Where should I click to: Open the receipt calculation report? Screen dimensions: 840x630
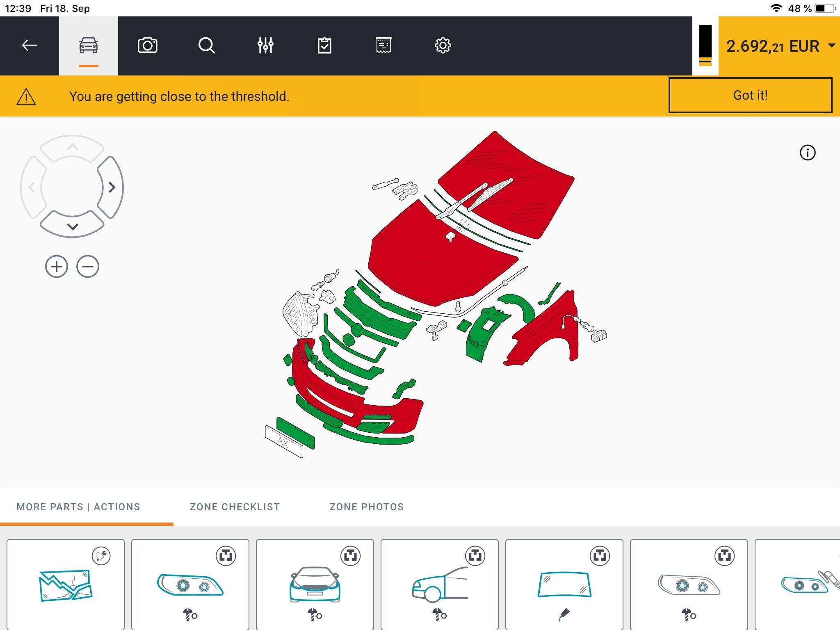tap(383, 46)
